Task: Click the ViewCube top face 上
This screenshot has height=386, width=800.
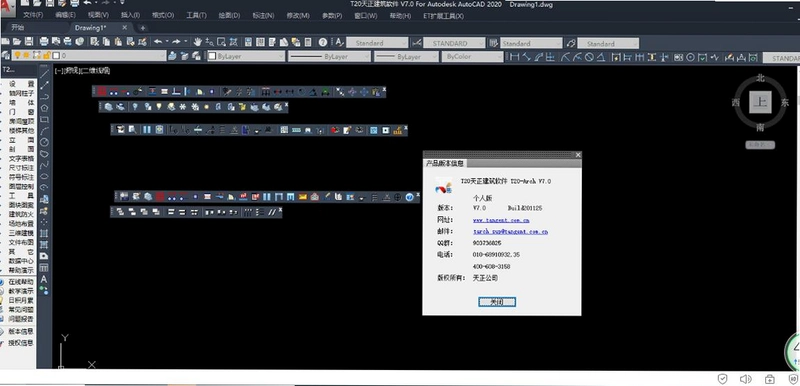Action: click(x=760, y=102)
